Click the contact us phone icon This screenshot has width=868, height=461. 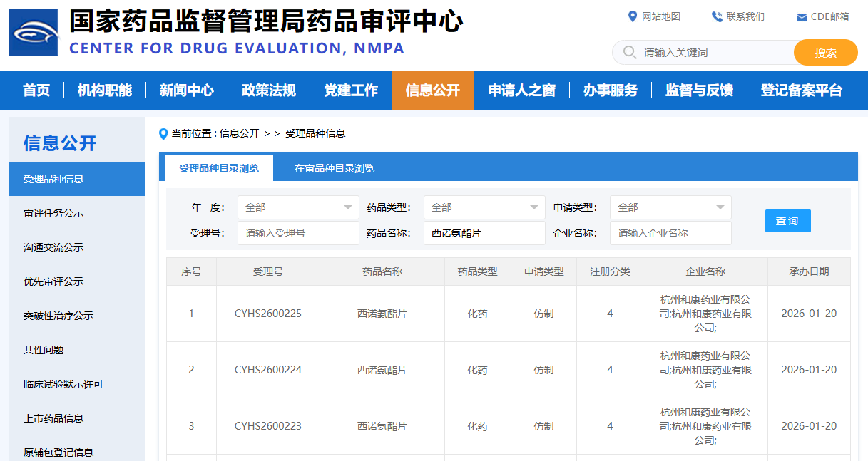(x=717, y=16)
